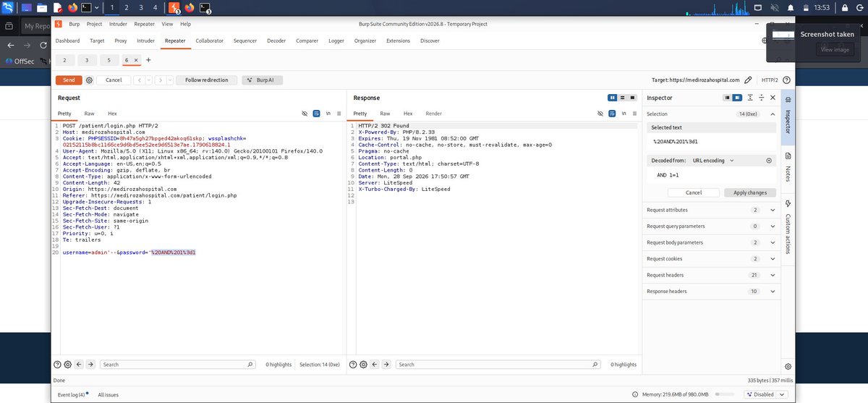Expand all Inspector sections icon
Viewport: 868px width, 403px height.
click(x=750, y=98)
